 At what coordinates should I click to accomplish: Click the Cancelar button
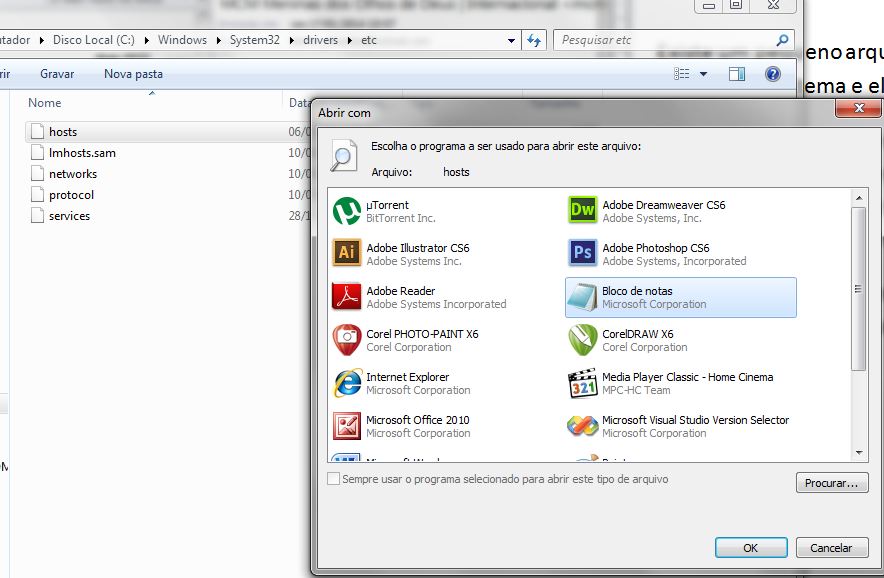point(832,548)
